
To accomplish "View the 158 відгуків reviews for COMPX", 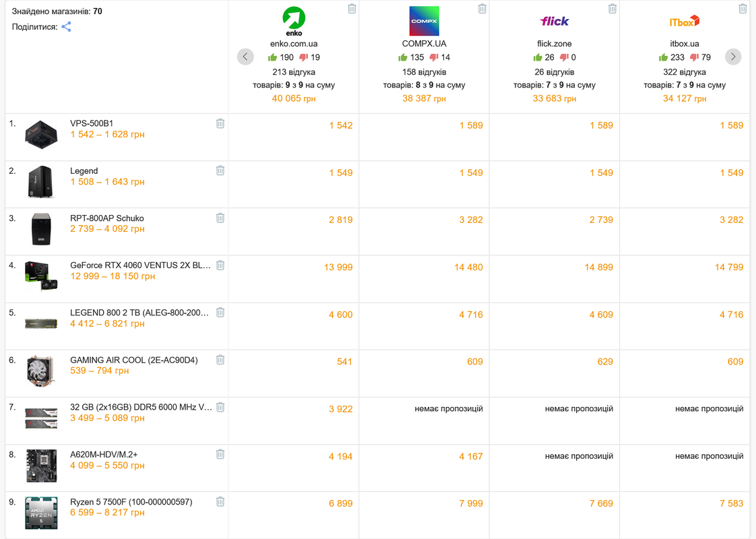I will pos(424,72).
